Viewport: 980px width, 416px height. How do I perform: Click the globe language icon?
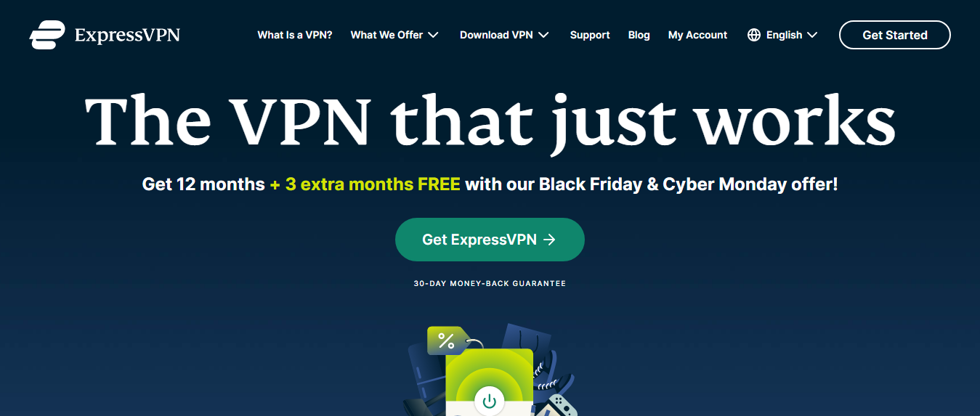[x=754, y=35]
